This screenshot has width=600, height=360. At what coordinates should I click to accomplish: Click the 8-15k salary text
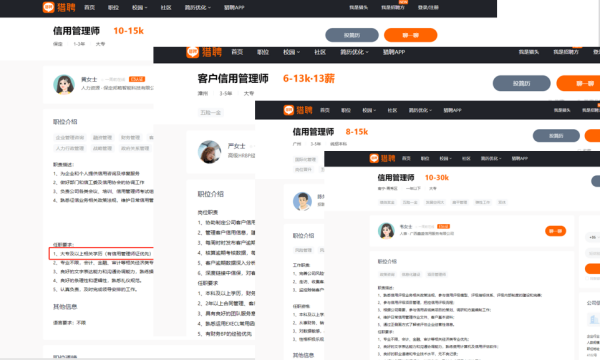pos(357,132)
